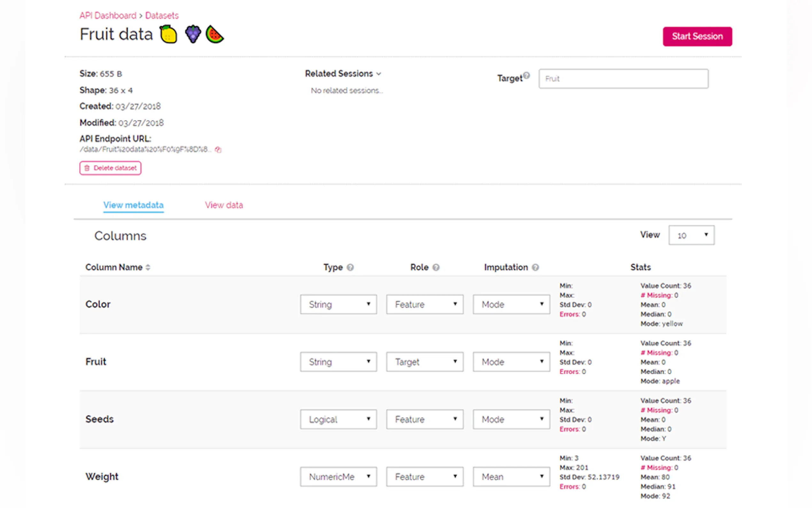
Task: Open the Weight column Imputation dropdown
Action: coord(511,476)
